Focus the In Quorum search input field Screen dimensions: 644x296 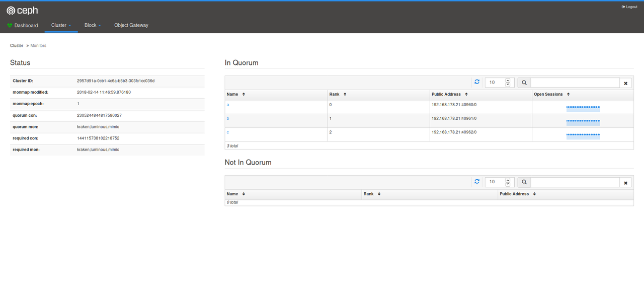(575, 83)
